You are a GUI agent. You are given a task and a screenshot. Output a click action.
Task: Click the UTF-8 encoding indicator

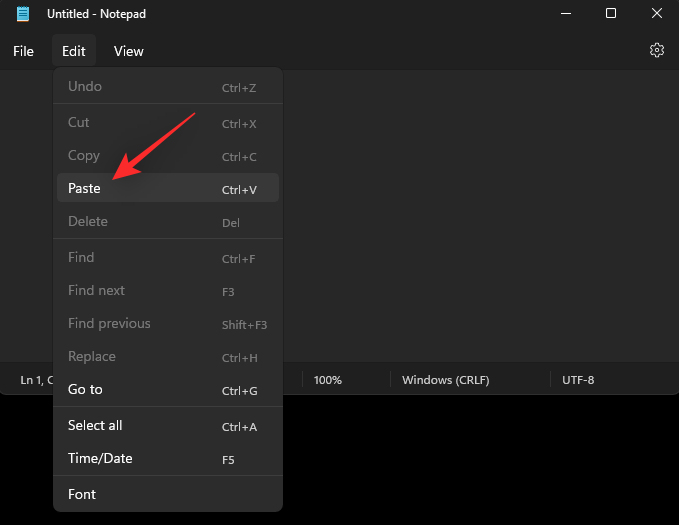point(578,380)
